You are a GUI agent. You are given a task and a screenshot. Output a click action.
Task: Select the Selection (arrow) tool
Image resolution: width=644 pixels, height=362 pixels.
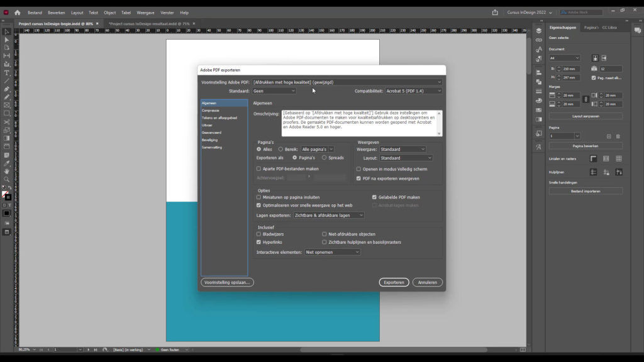[x=6, y=31]
